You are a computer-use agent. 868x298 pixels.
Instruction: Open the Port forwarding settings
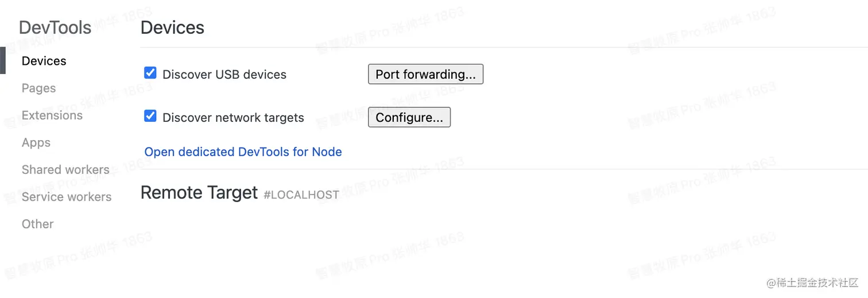(x=425, y=74)
